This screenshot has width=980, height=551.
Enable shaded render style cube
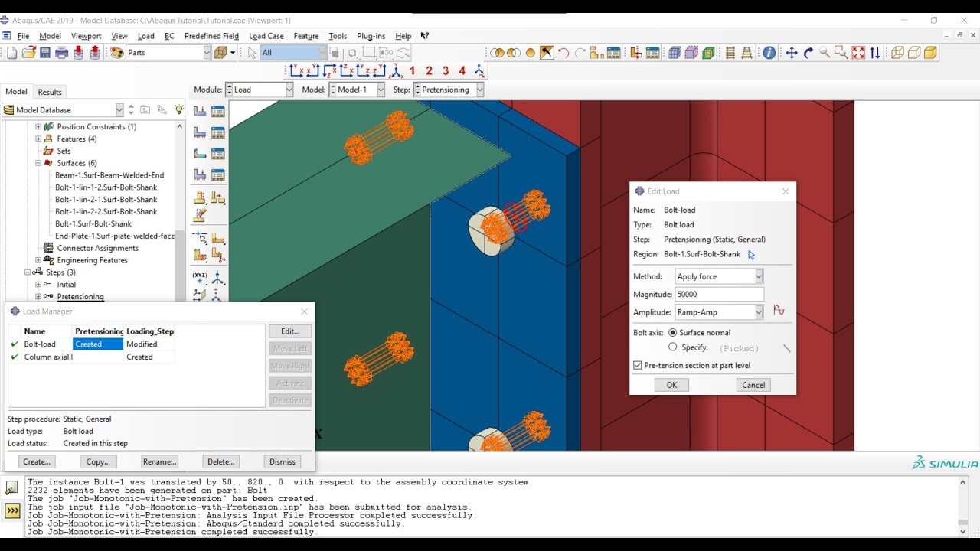(x=930, y=53)
